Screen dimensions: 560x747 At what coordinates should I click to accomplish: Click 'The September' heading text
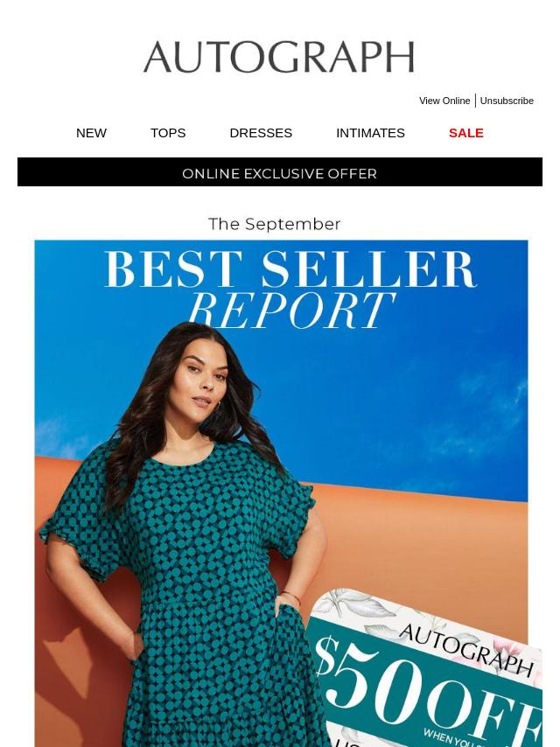tap(275, 224)
